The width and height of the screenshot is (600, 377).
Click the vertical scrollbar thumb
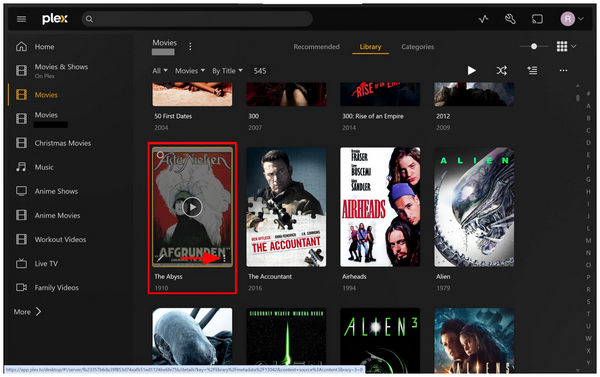pos(578,98)
